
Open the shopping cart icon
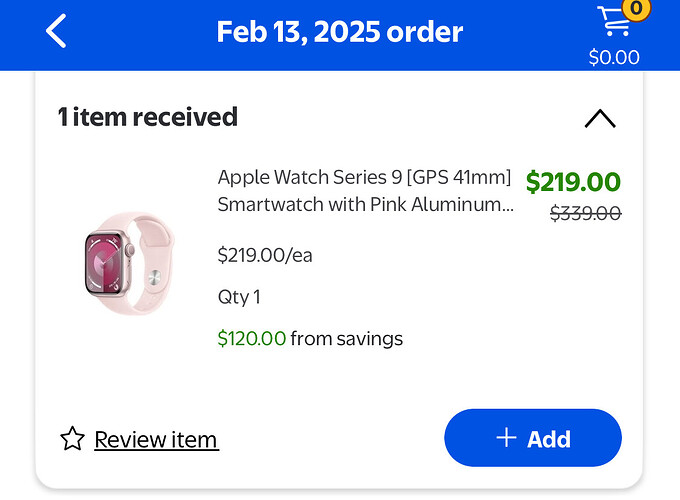(613, 22)
